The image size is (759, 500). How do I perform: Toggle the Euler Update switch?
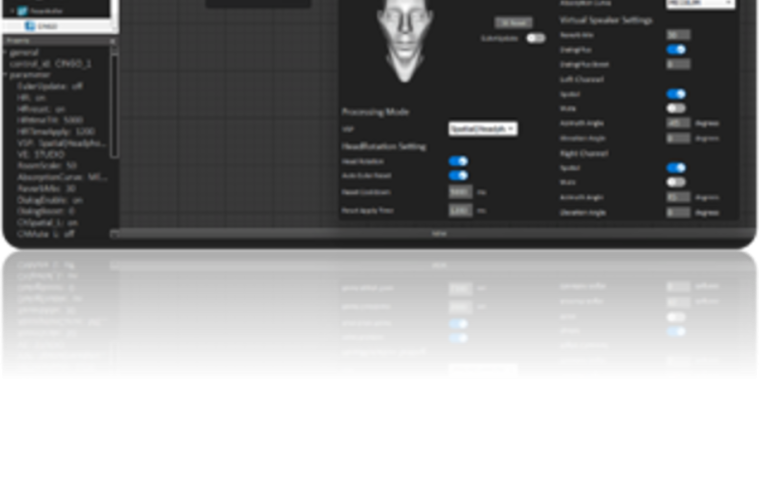click(536, 38)
